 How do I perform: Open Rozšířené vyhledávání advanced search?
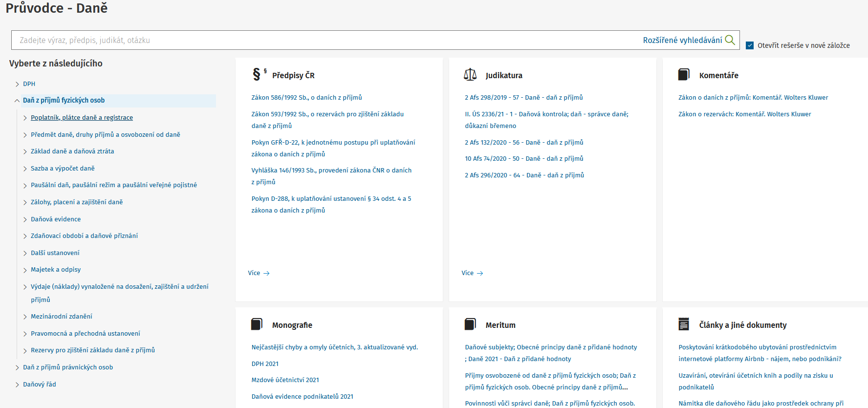[x=682, y=40]
